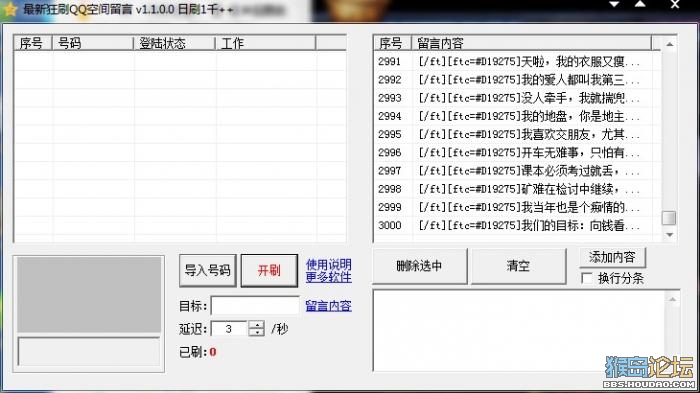Enable the 换行分条 checkbox
This screenshot has height=393, width=700.
(x=587, y=279)
